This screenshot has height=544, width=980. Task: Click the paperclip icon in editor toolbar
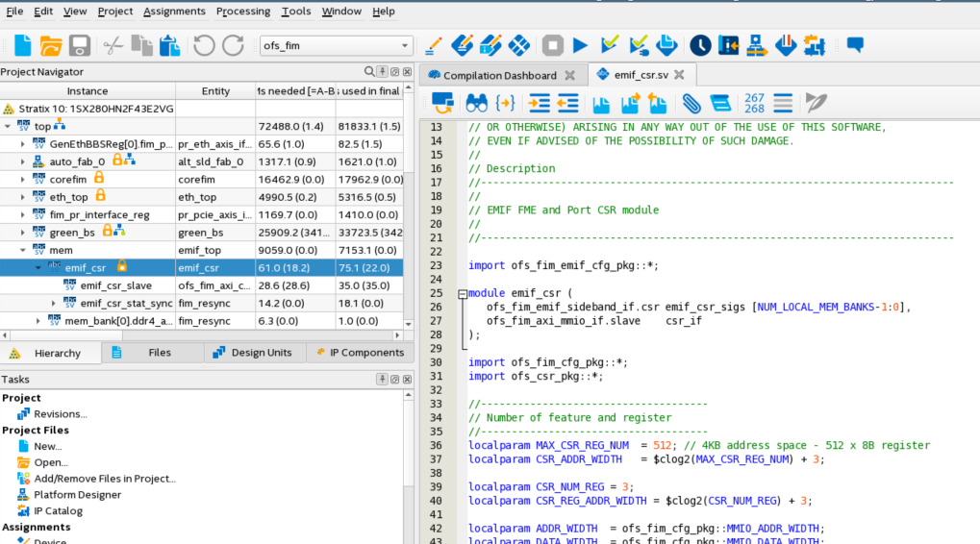click(691, 103)
